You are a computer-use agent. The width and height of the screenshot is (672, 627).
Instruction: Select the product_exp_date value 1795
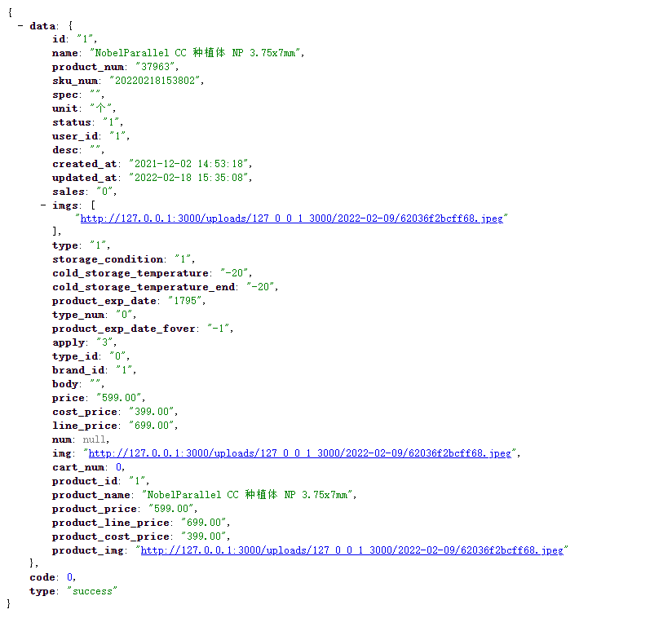[x=184, y=301]
